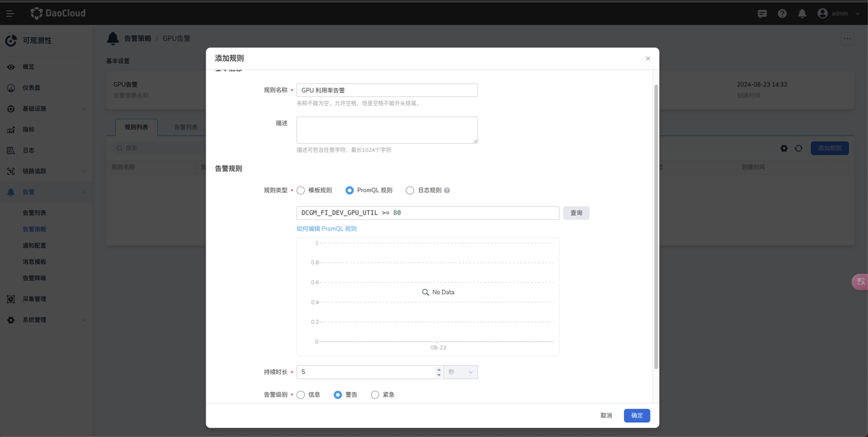Click the 规则名称 input field
This screenshot has height=437, width=868.
point(387,90)
